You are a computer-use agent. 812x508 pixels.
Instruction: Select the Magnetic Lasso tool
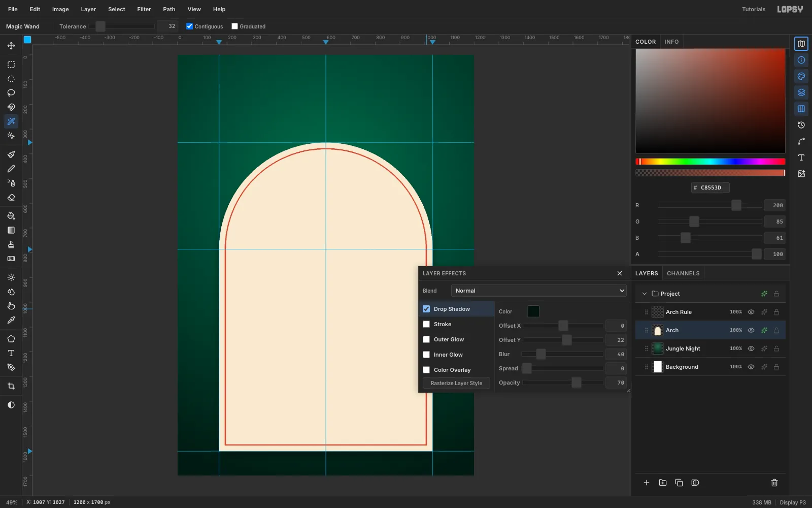(11, 107)
